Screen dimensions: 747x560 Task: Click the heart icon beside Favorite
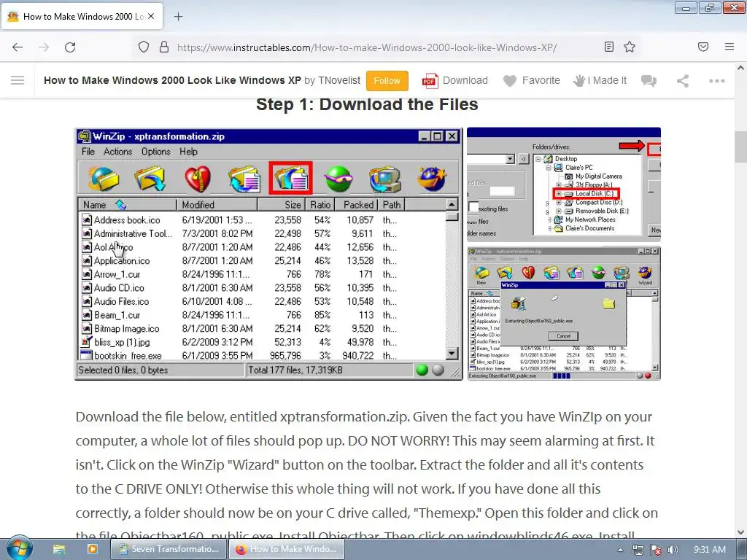[510, 81]
